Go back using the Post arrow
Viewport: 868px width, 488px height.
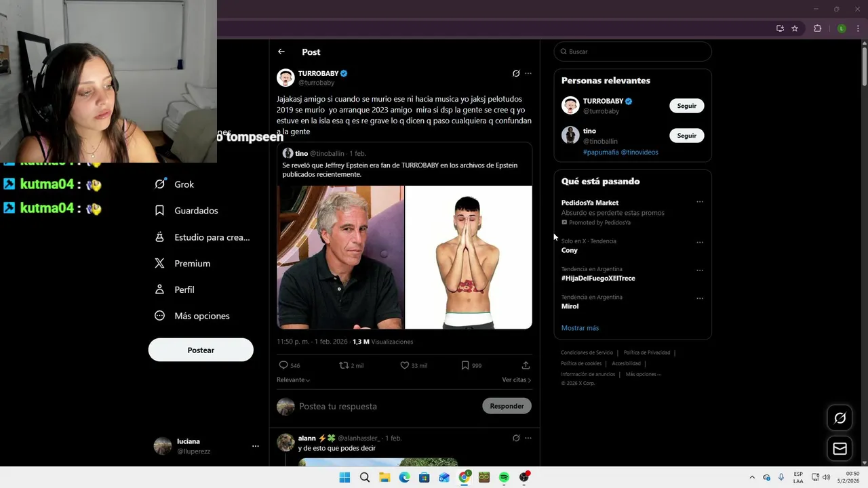(281, 52)
